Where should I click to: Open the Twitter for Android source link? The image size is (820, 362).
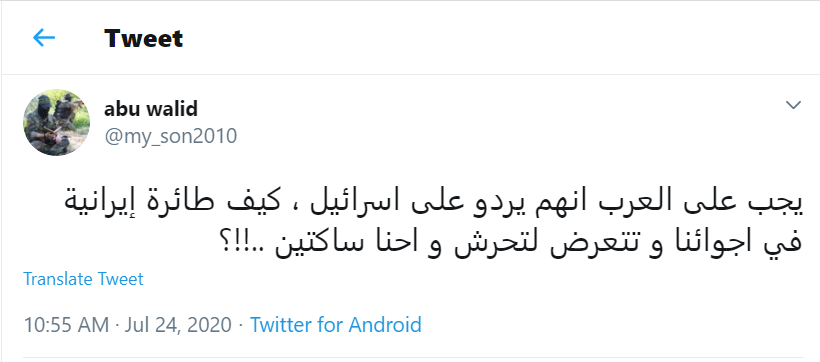pyautogui.click(x=335, y=324)
